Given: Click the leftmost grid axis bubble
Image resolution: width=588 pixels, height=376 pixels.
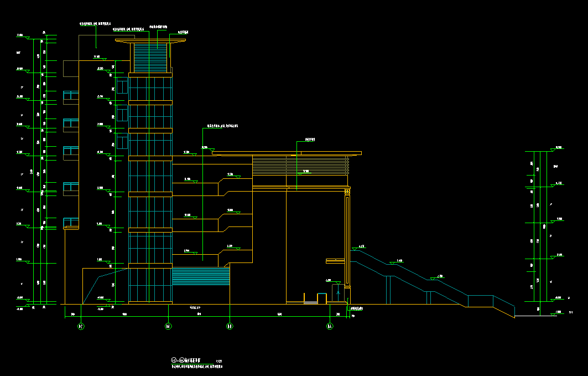Looking at the screenshot, I should (x=81, y=326).
